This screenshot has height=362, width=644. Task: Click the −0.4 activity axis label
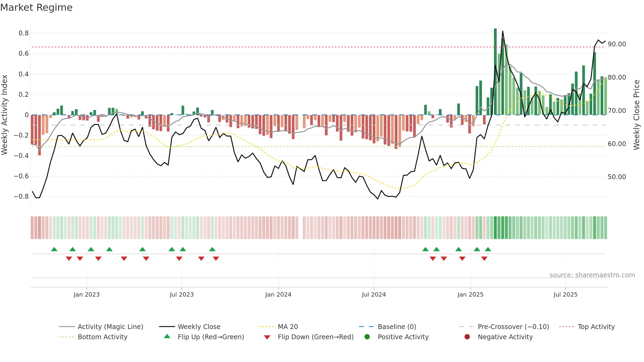21,156
